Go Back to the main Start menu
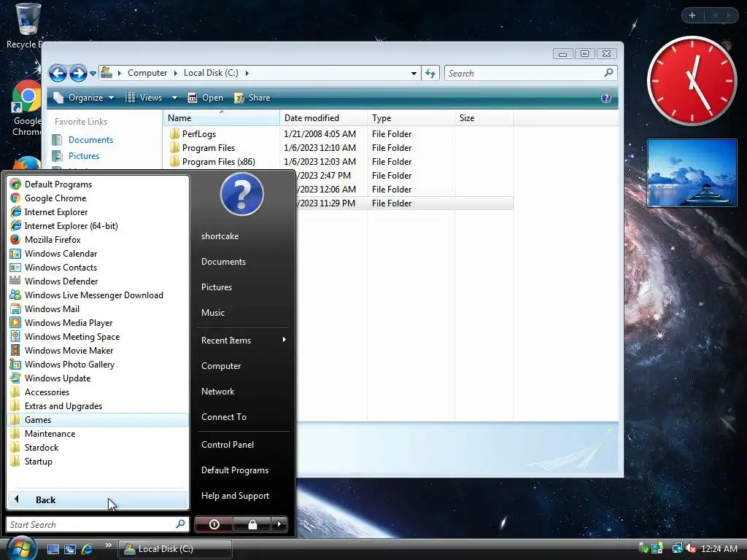The height and width of the screenshot is (560, 747). [x=98, y=499]
